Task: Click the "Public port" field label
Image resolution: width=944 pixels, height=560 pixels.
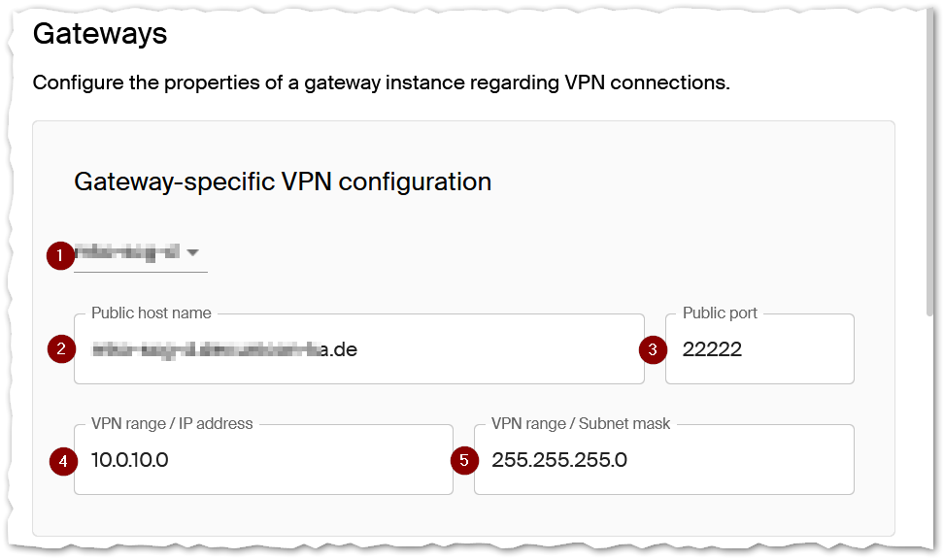Action: pos(720,313)
